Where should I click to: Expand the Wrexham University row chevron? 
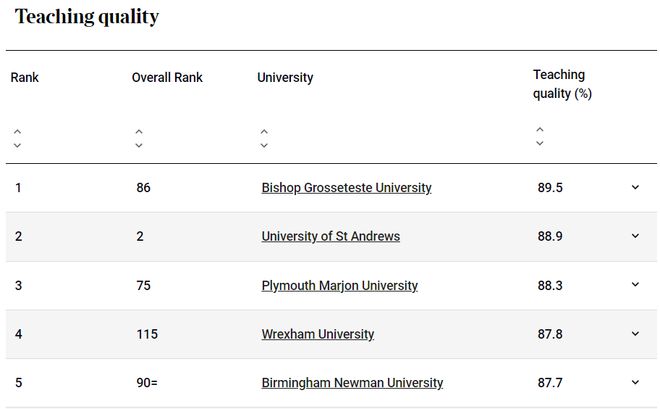pyautogui.click(x=636, y=334)
